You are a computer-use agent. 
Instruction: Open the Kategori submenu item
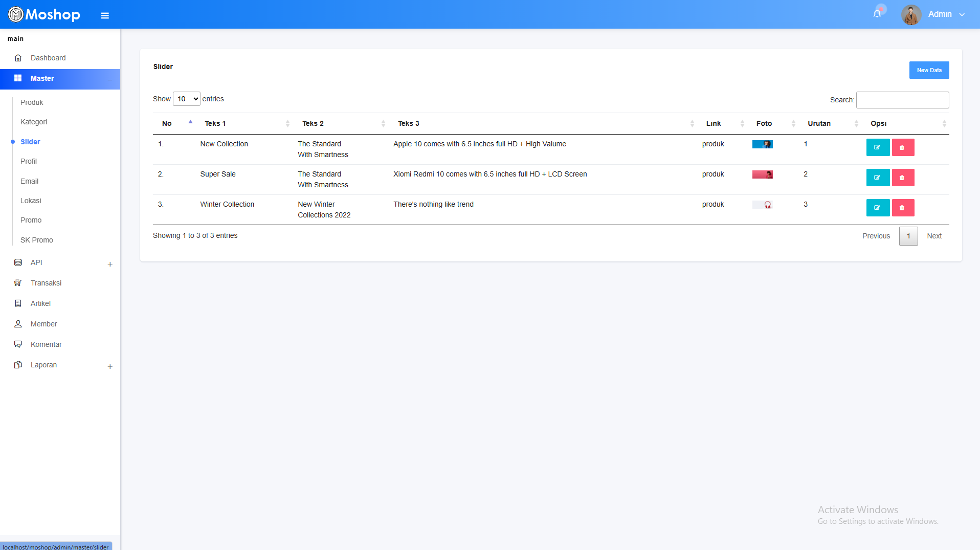(34, 122)
